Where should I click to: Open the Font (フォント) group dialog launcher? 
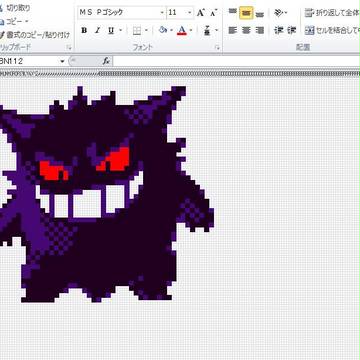tap(217, 48)
